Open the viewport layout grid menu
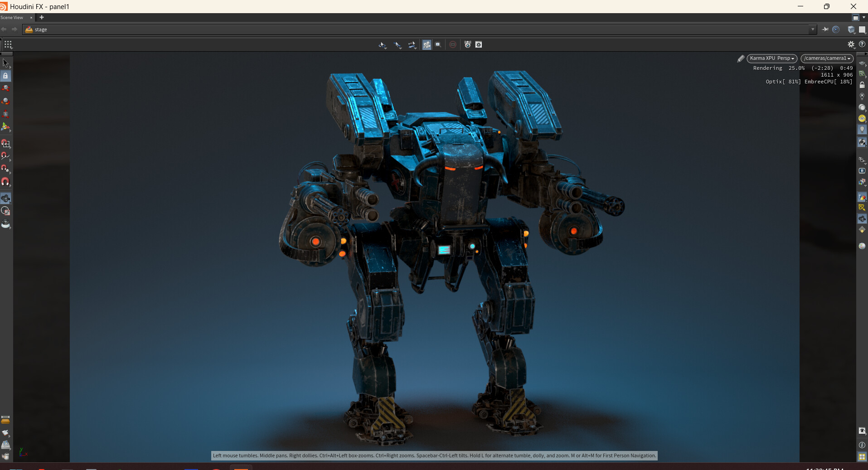 coord(8,44)
